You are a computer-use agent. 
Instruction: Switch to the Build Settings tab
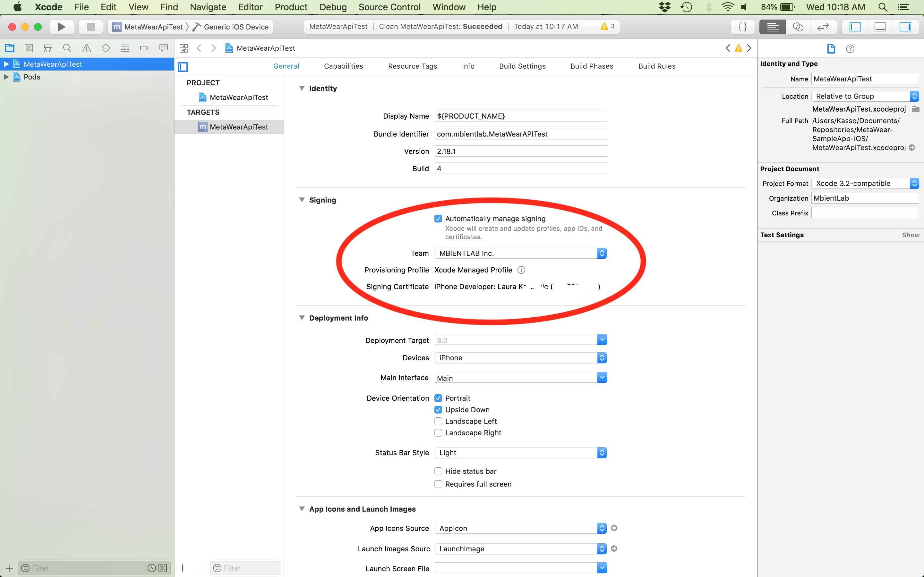coord(522,66)
